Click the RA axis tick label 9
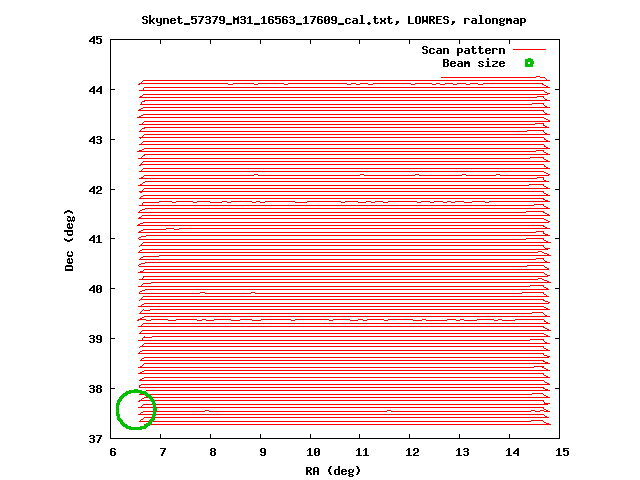The width and height of the screenshot is (640, 480). (x=263, y=452)
